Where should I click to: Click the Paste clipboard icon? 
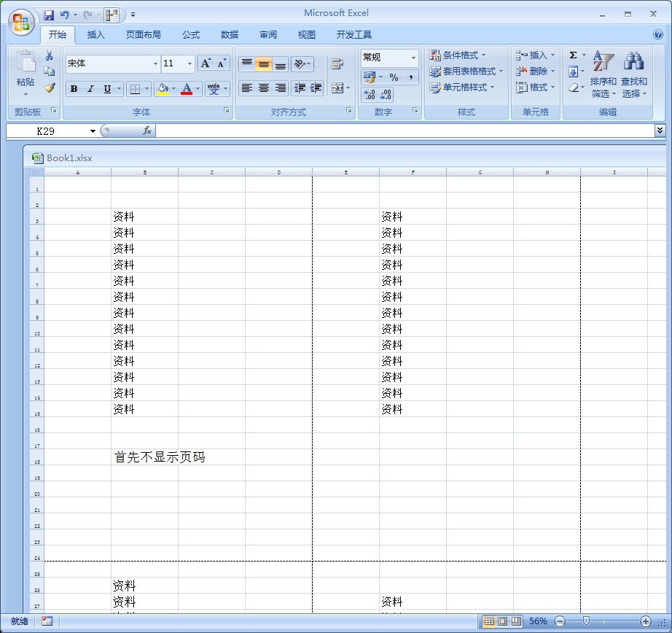tap(26, 61)
